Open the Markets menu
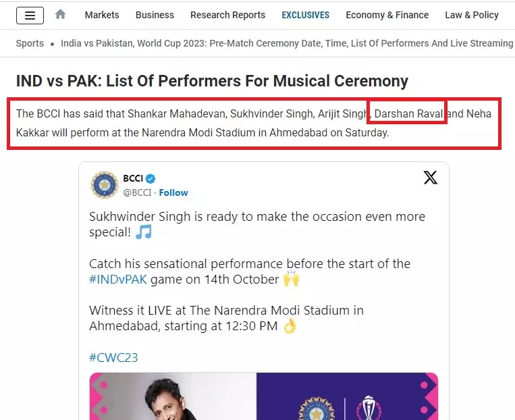 [x=102, y=15]
